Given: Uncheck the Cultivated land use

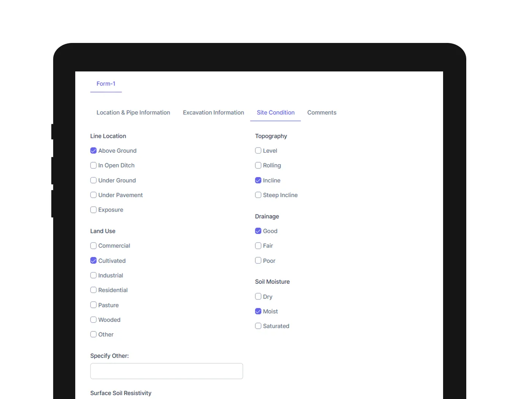Looking at the screenshot, I should 93,260.
